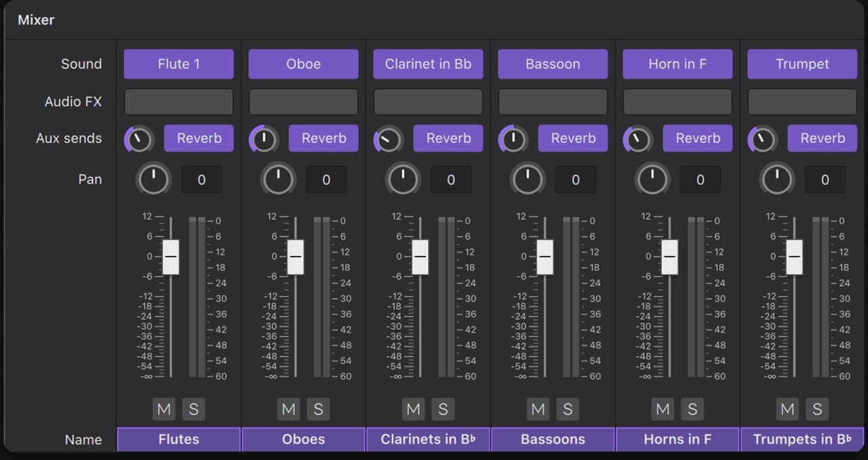Click the Oboes volume fader handle
The width and height of the screenshot is (868, 460).
[296, 257]
